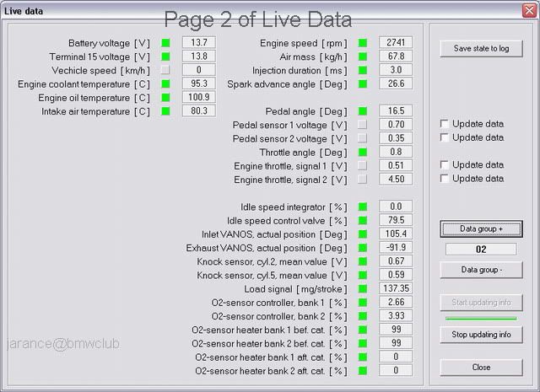This screenshot has width=540, height=392.
Task: Close the Live data window via X
Action: [x=529, y=11]
